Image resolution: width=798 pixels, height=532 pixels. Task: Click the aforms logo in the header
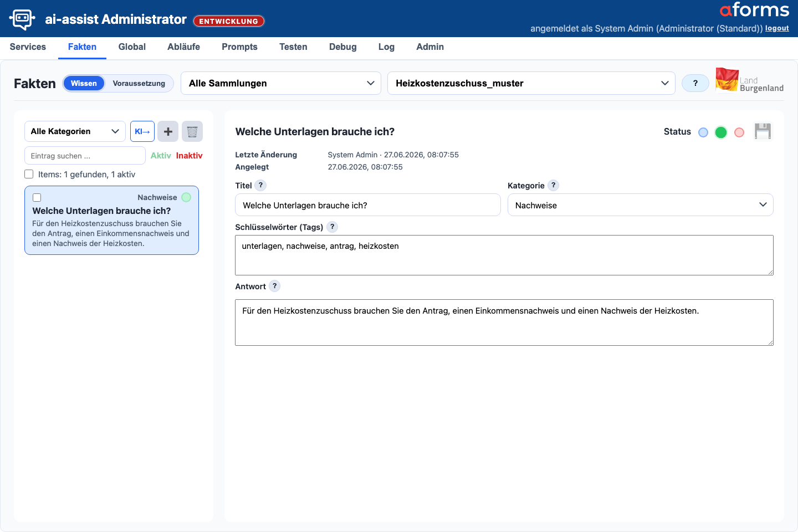754,10
